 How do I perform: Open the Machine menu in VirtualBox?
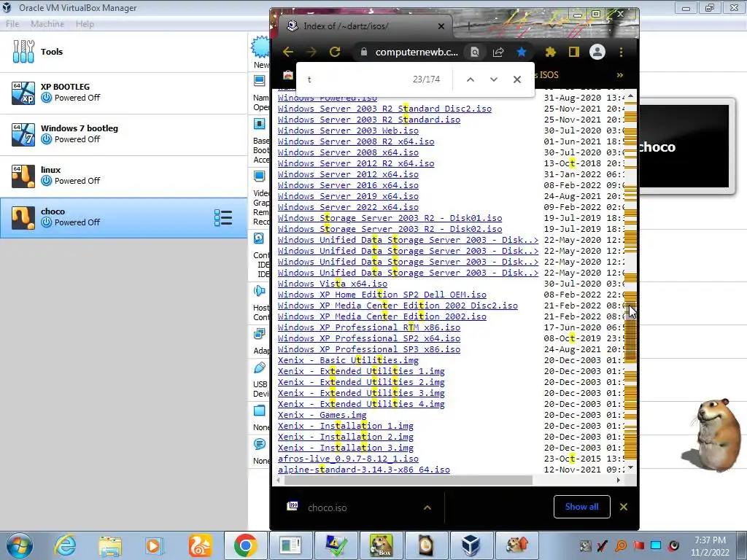coord(47,24)
